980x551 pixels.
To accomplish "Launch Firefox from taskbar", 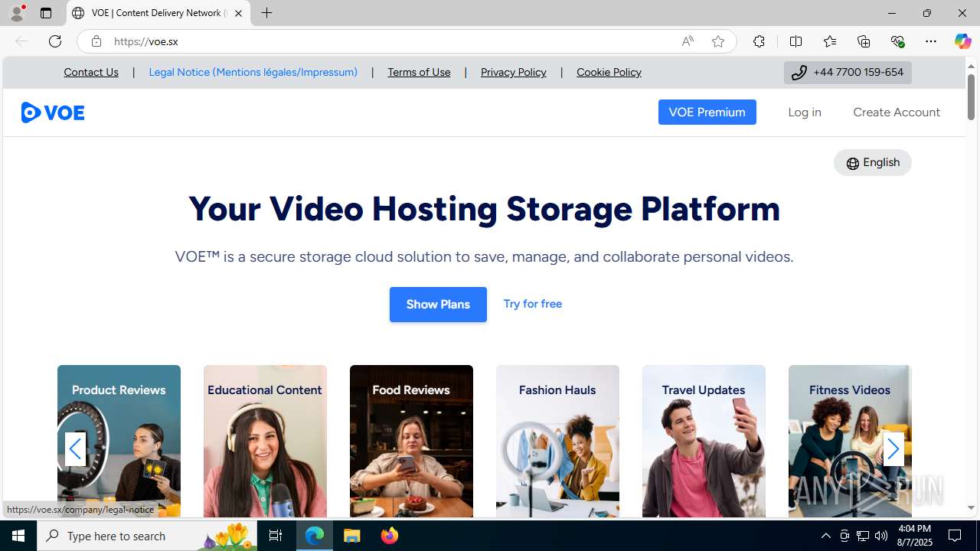I will (x=390, y=536).
